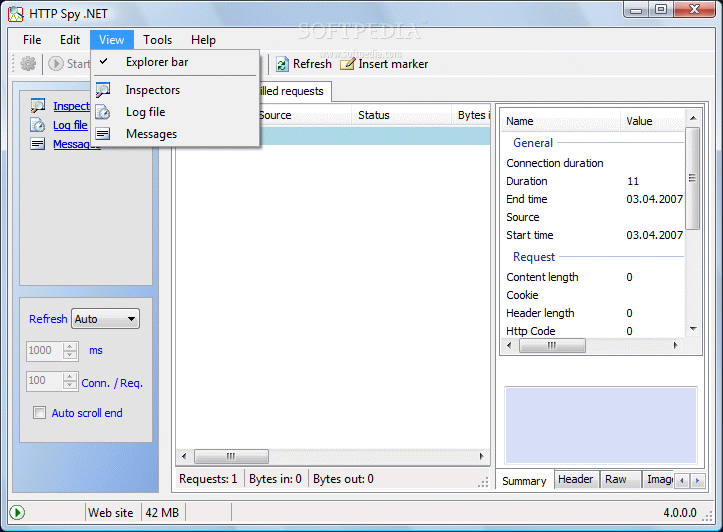The height and width of the screenshot is (532, 723).
Task: Click the Log file icon in the explorer bar
Action: (38, 125)
